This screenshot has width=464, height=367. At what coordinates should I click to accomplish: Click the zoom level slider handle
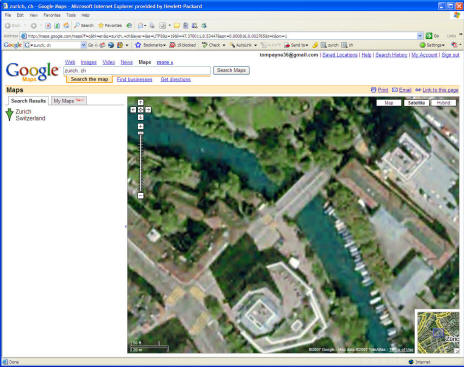tap(140, 133)
